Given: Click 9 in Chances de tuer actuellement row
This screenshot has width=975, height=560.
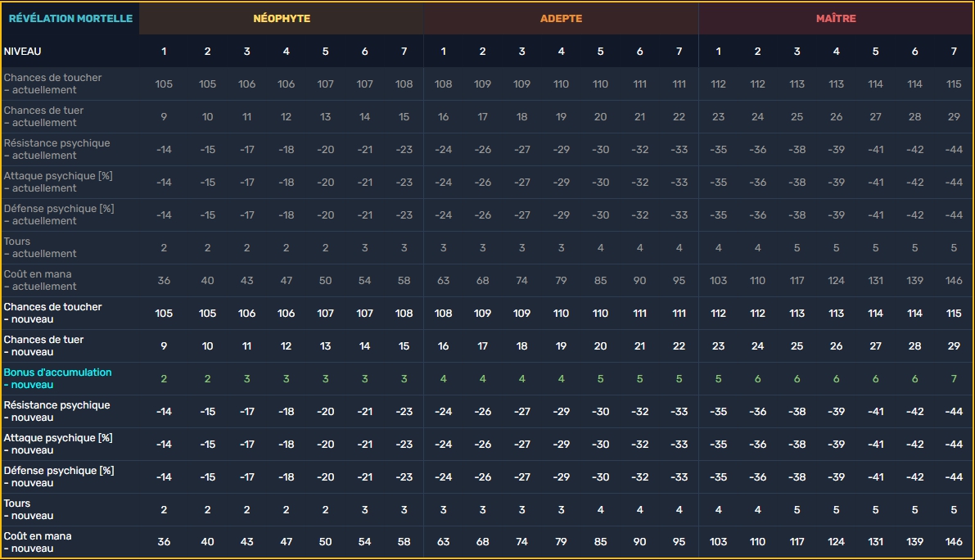Looking at the screenshot, I should [x=165, y=117].
